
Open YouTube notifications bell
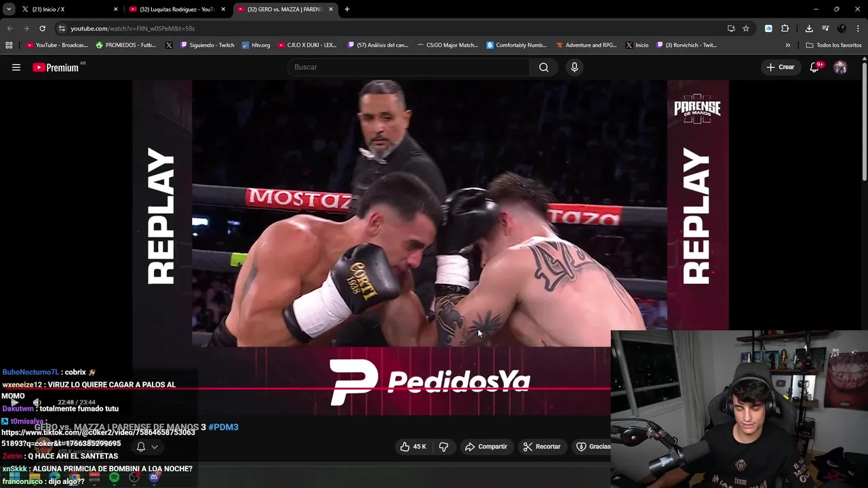coord(815,67)
